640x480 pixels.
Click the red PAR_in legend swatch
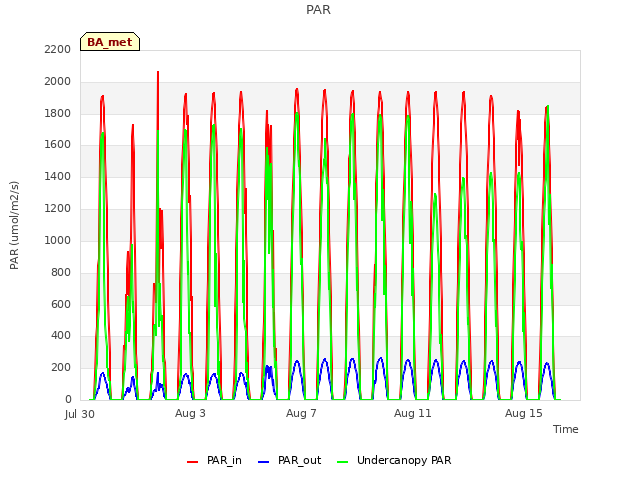point(192,462)
